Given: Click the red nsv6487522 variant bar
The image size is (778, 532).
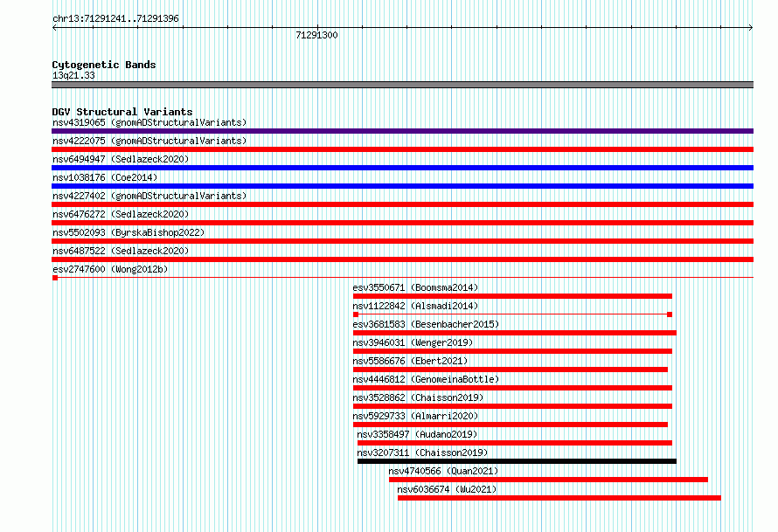Looking at the screenshot, I should pyautogui.click(x=402, y=259).
